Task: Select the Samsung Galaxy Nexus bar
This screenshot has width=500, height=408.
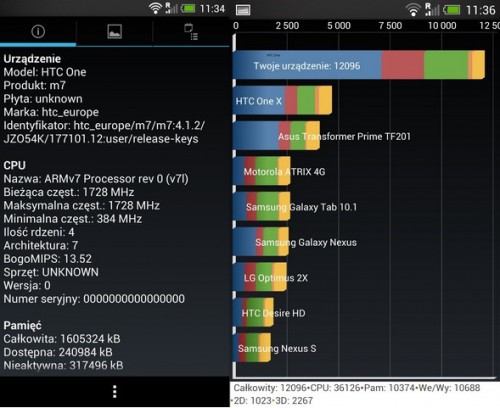Action: (261, 242)
